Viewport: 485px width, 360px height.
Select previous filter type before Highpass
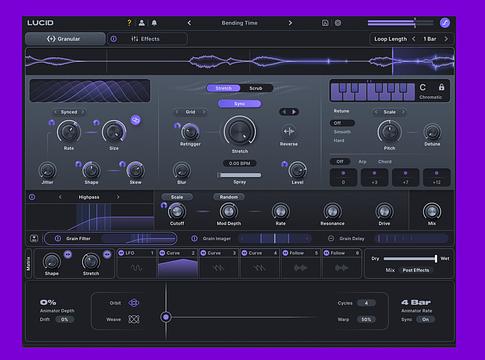(60, 197)
